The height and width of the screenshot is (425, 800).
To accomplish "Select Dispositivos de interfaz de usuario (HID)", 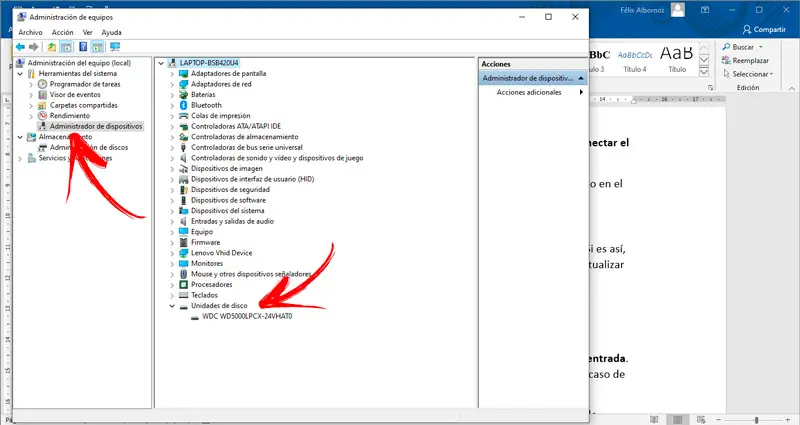I will (x=253, y=179).
